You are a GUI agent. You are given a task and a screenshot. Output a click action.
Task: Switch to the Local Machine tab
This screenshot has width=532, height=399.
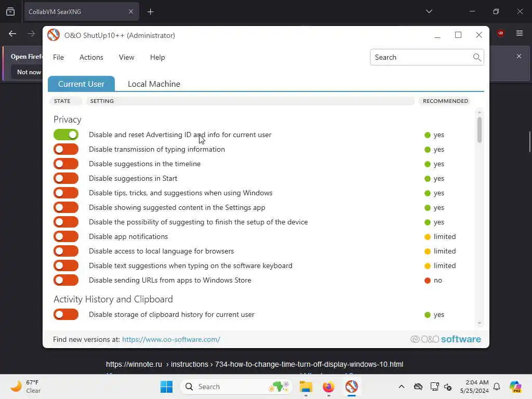[154, 84]
